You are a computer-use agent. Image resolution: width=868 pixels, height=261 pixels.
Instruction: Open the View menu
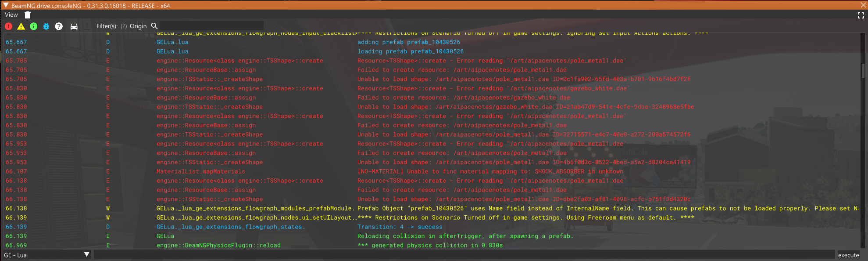click(11, 15)
